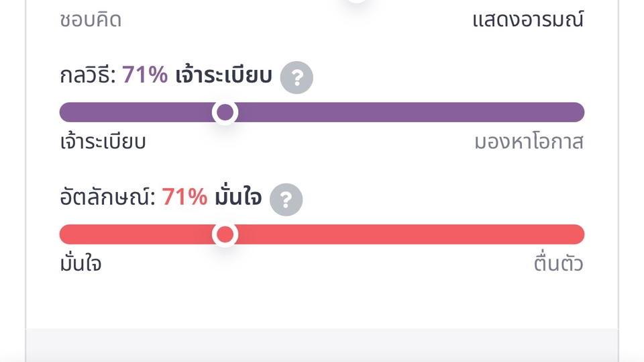Click the purple กลวิธี slider handle
This screenshot has height=362, width=644.
click(x=225, y=112)
